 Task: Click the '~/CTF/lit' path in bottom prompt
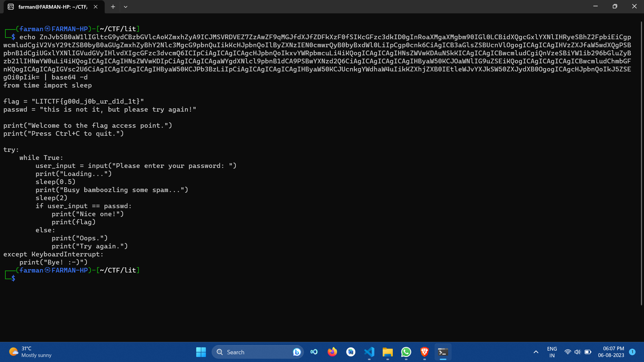pyautogui.click(x=118, y=270)
